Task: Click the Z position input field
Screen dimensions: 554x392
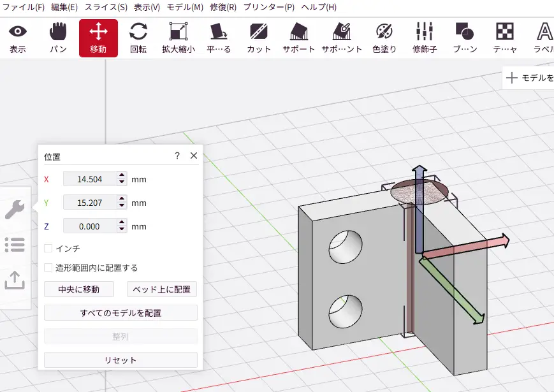Action: (x=90, y=226)
